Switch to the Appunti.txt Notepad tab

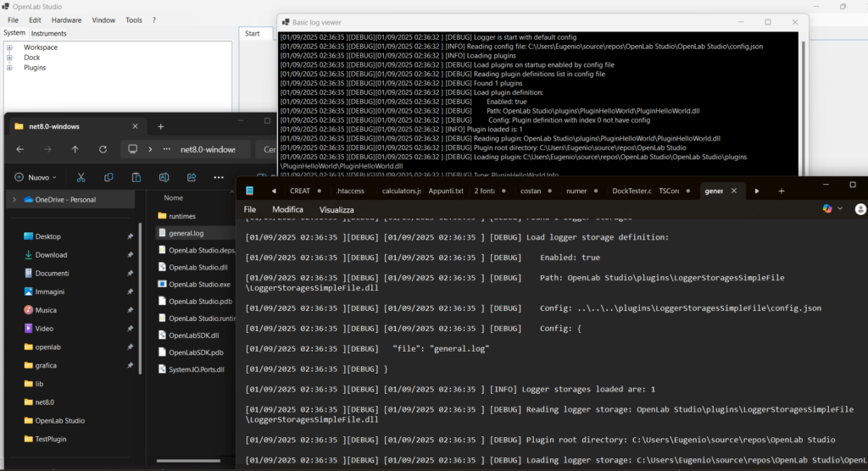click(x=446, y=191)
